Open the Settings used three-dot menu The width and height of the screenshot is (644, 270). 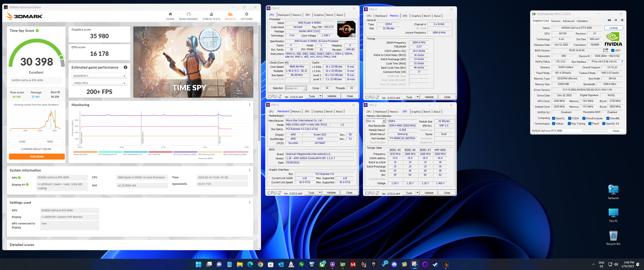pyautogui.click(x=250, y=202)
